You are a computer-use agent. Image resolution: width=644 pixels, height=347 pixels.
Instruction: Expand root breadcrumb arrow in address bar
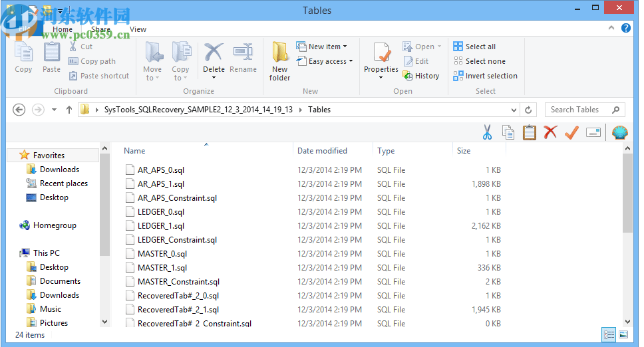point(96,110)
